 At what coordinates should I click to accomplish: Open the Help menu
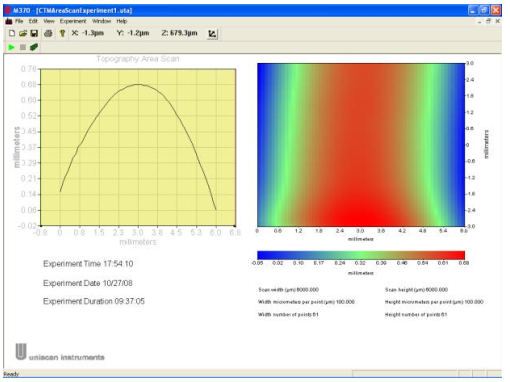(x=122, y=21)
